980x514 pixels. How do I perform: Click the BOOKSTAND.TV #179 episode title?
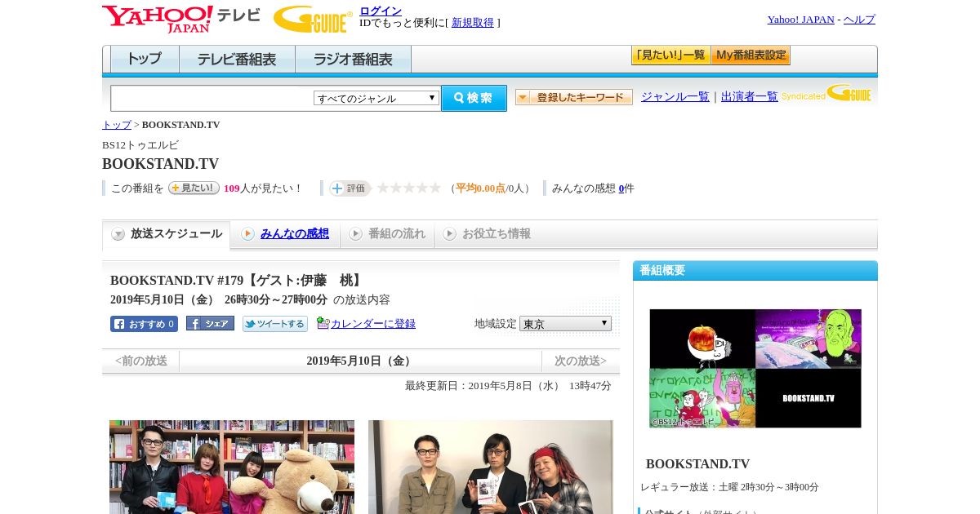click(x=237, y=281)
